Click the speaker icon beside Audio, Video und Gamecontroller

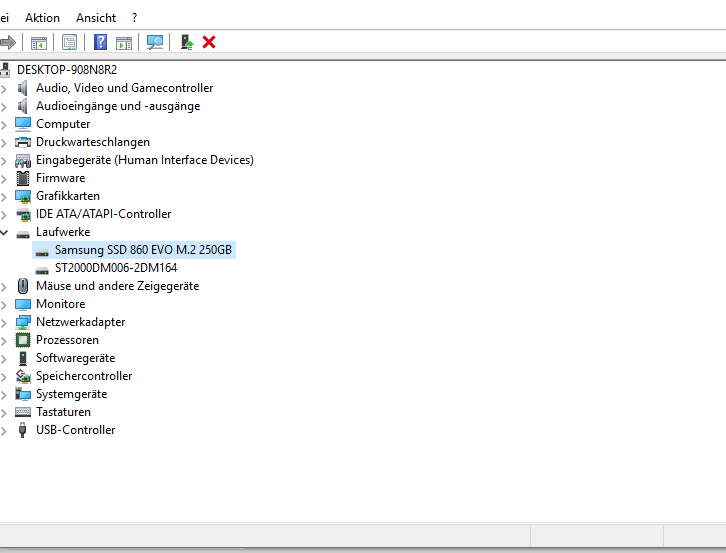tap(22, 88)
